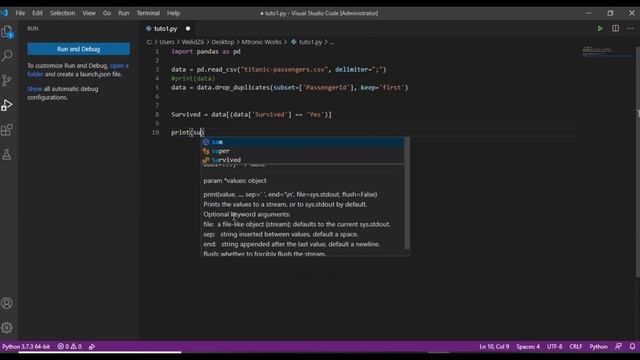The width and height of the screenshot is (640, 360).
Task: Open the Testing flask icon view
Action: pos(7,154)
